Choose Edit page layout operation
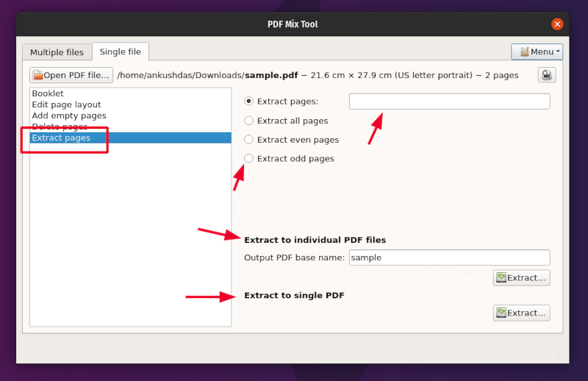Viewport: 588px width, 381px height. [66, 105]
